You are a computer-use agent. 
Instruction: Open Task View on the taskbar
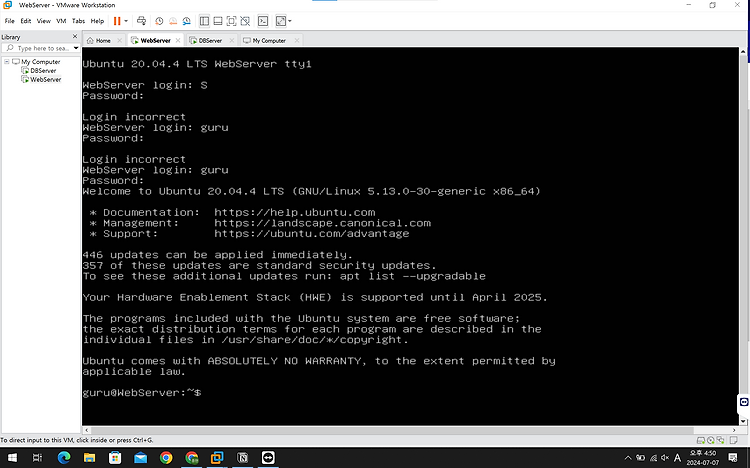(37, 458)
